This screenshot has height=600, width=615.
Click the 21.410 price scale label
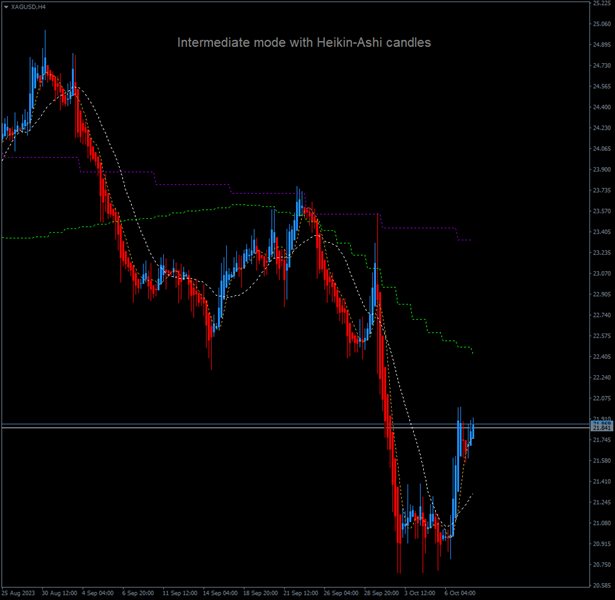602,482
